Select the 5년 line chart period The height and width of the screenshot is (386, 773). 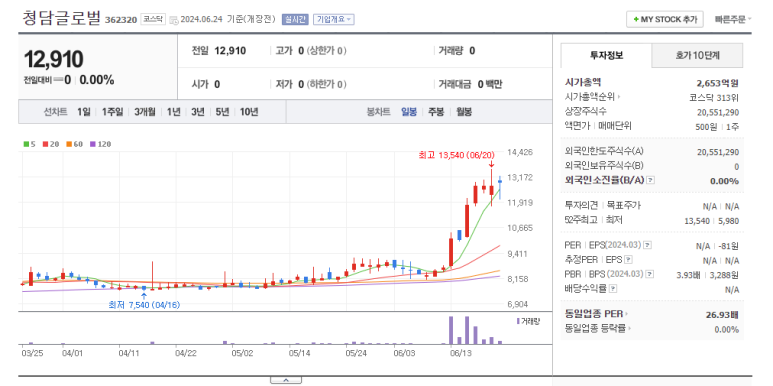click(x=222, y=112)
